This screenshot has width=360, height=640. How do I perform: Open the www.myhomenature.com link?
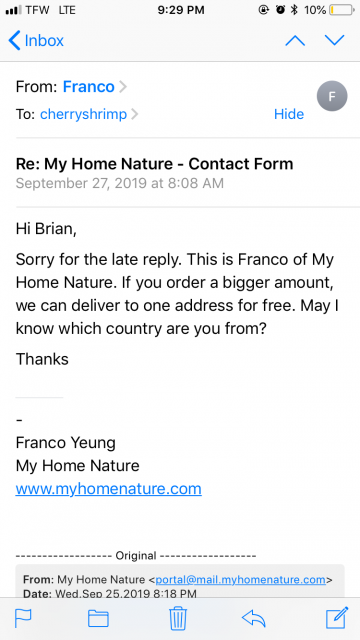(109, 489)
